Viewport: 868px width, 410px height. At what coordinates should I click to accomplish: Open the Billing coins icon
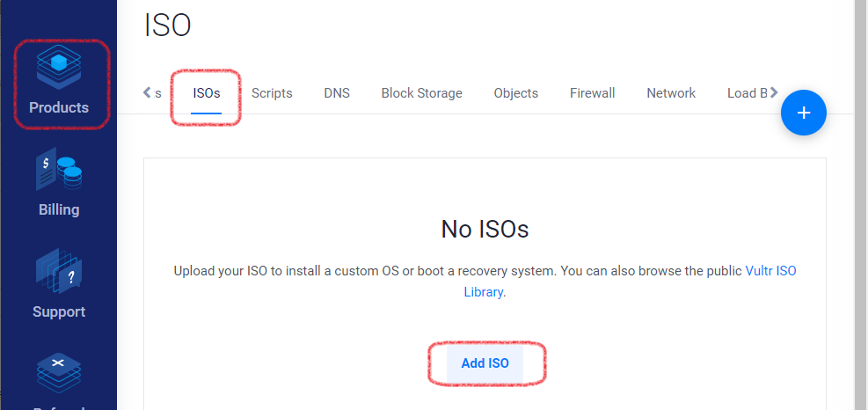tap(59, 169)
